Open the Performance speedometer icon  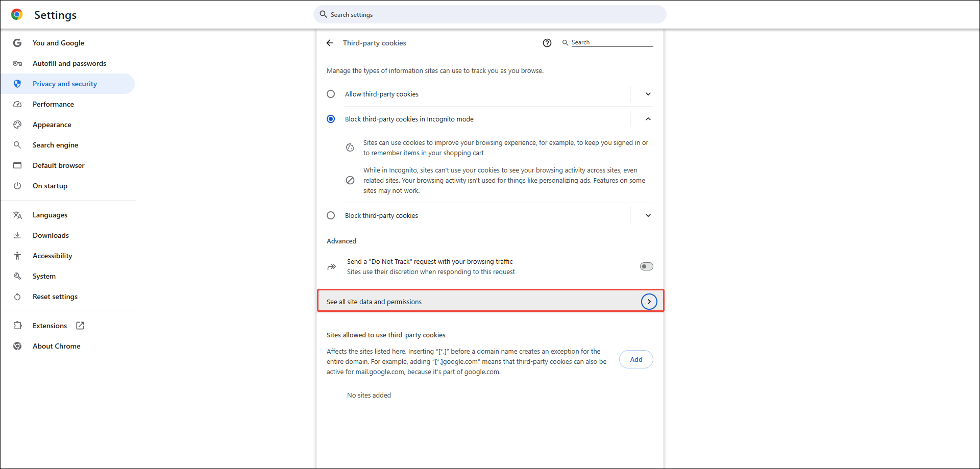point(17,104)
